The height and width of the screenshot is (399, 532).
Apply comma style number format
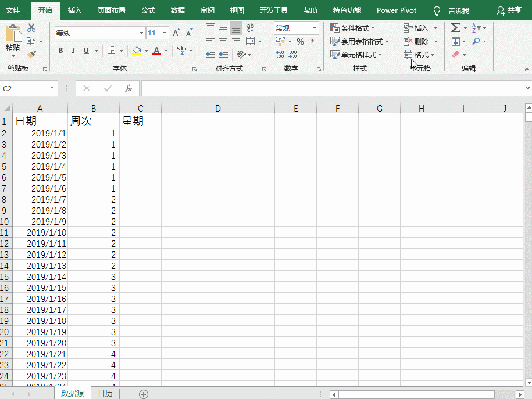(x=312, y=42)
